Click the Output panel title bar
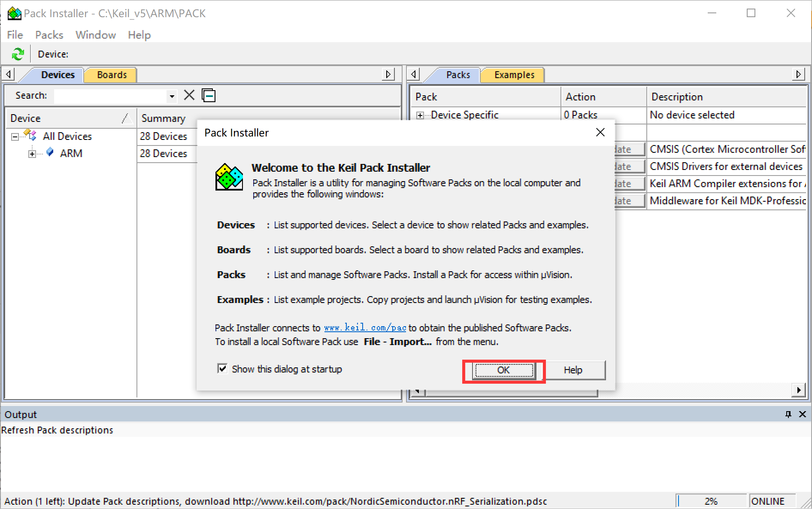812x509 pixels. (406, 414)
